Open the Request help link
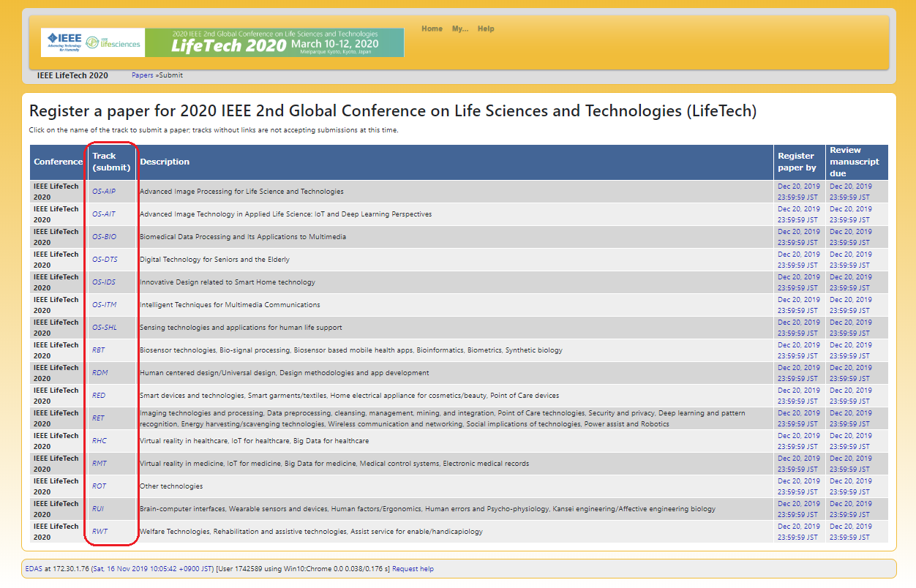Screen dimensions: 916x588 coord(413,569)
